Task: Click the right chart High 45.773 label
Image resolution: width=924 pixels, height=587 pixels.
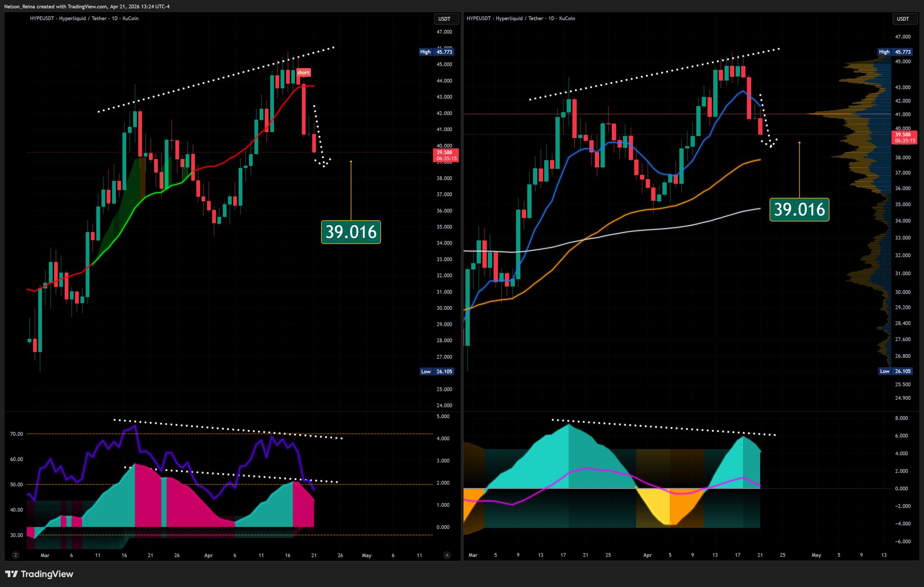Action: (x=895, y=52)
